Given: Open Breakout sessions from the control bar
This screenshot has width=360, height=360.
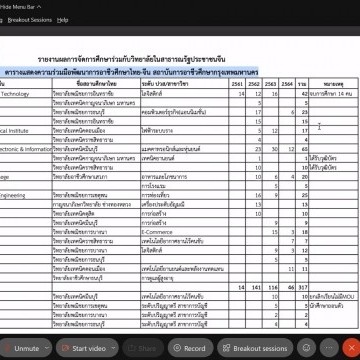Looking at the screenshot, I should point(255,348).
